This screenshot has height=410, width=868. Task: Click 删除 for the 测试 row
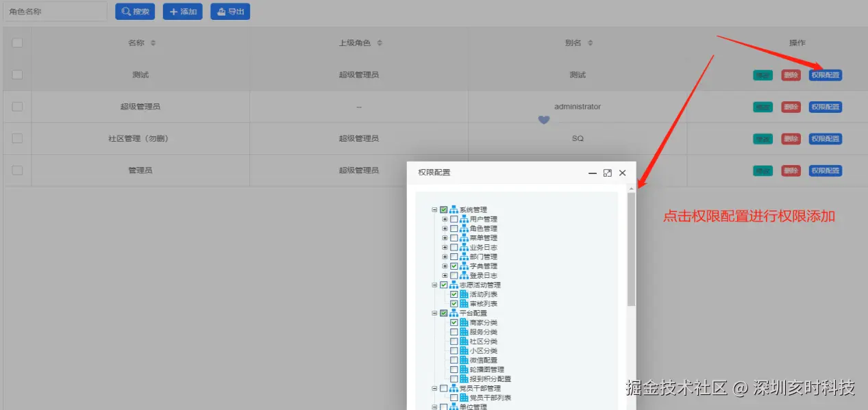[791, 75]
